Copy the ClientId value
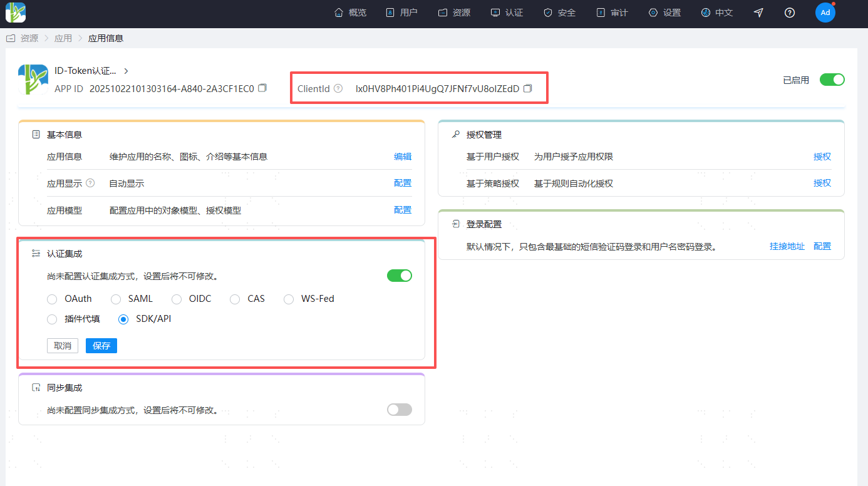The height and width of the screenshot is (486, 868). [527, 88]
